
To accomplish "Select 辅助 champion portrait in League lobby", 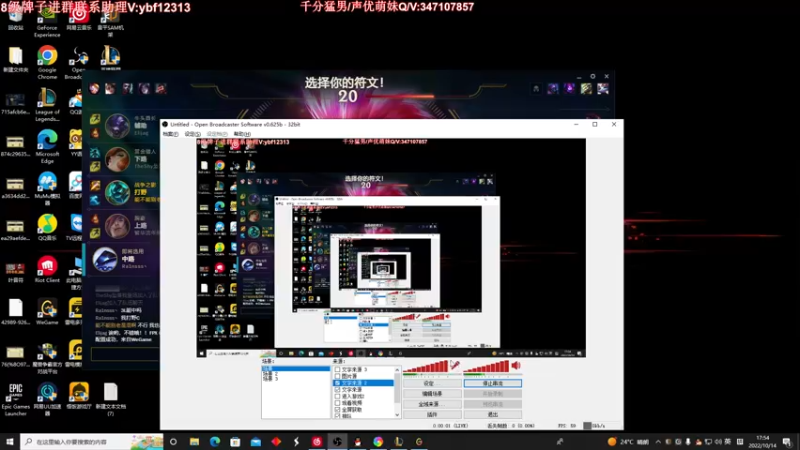I will 117,126.
